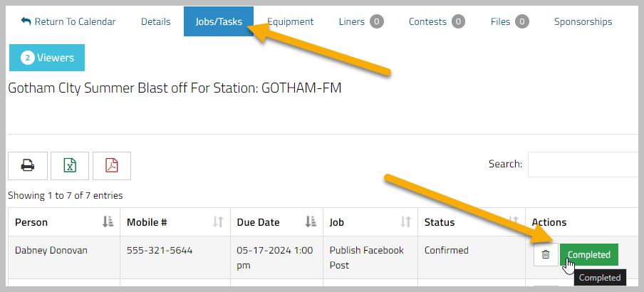644x292 pixels.
Task: Click the Files count badge
Action: tap(522, 21)
